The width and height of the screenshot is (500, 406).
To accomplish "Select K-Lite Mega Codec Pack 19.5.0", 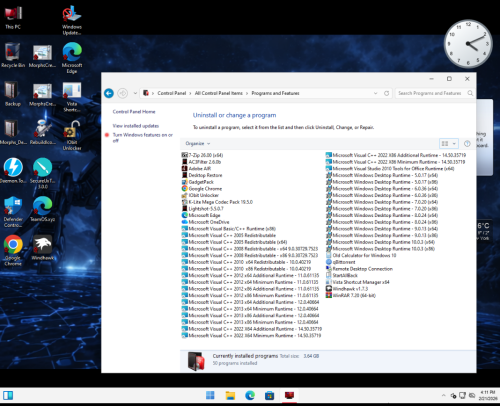I will pyautogui.click(x=217, y=202).
